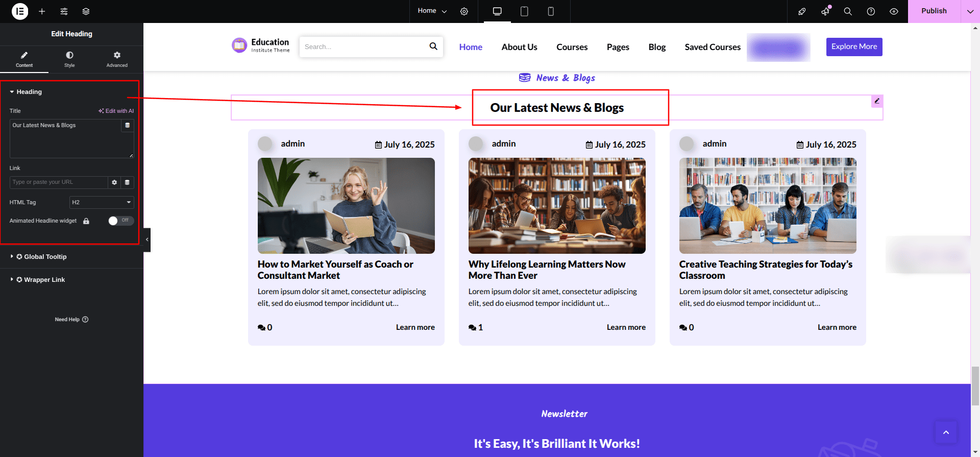980x457 pixels.
Task: Open Blog menu item
Action: coord(657,47)
